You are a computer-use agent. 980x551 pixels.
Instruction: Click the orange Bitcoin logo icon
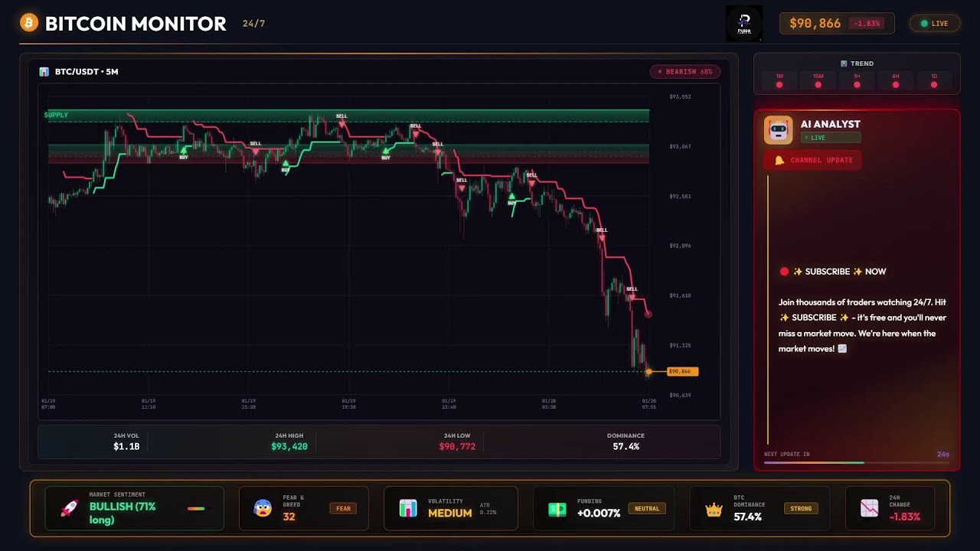pos(29,23)
